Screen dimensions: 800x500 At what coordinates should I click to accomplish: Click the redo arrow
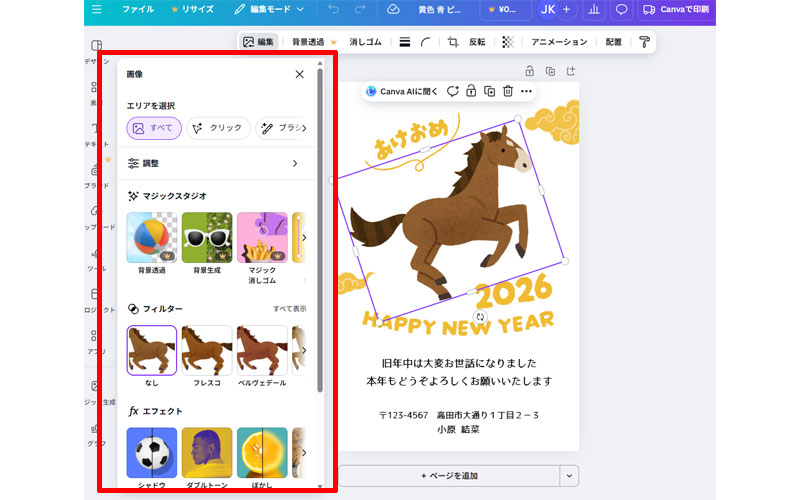360,9
